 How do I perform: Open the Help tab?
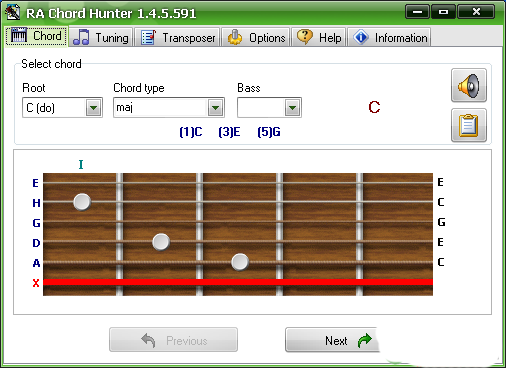point(319,37)
